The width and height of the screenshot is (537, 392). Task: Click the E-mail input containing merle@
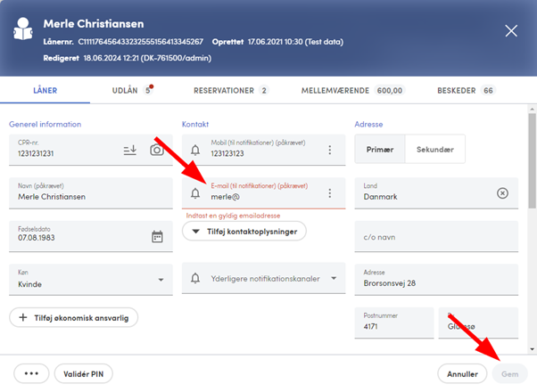coord(266,193)
